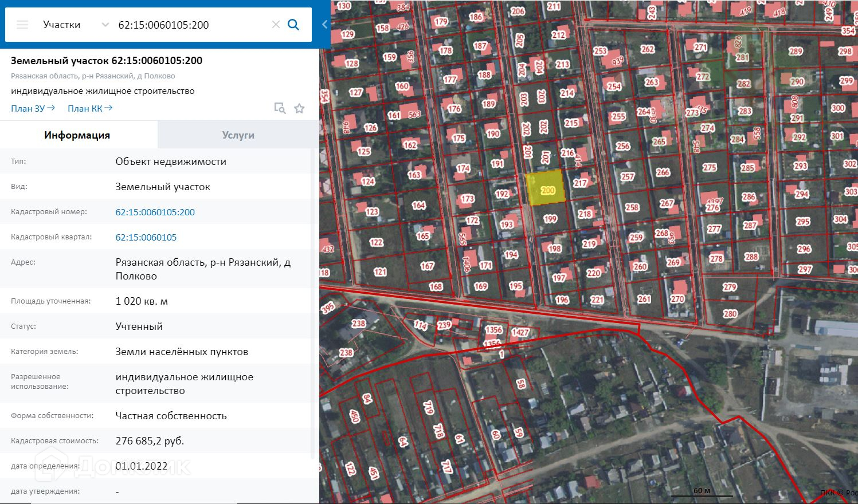Screen dimensions: 858x504
Task: Click parcel 258 on the map
Action: [632, 207]
